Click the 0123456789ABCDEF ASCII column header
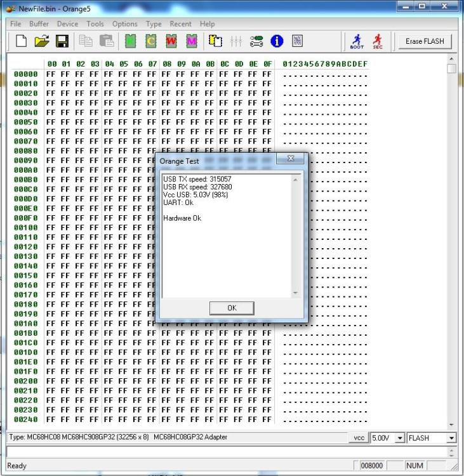This screenshot has height=476, width=464. pyautogui.click(x=325, y=64)
